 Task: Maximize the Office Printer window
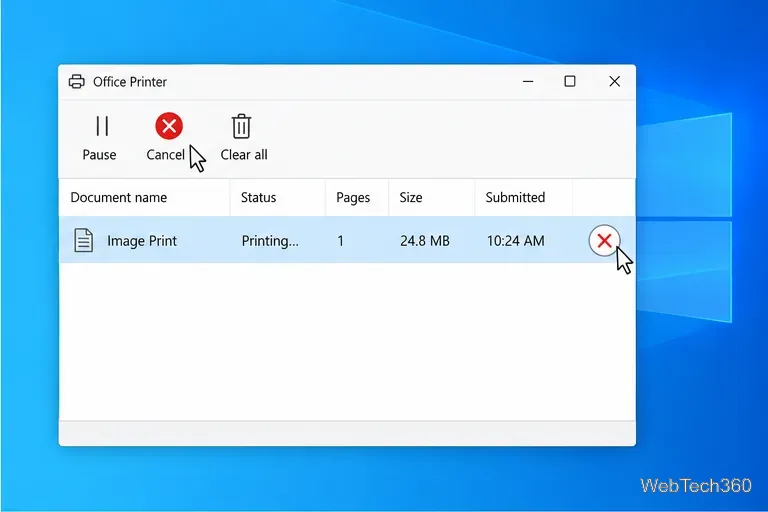click(570, 81)
